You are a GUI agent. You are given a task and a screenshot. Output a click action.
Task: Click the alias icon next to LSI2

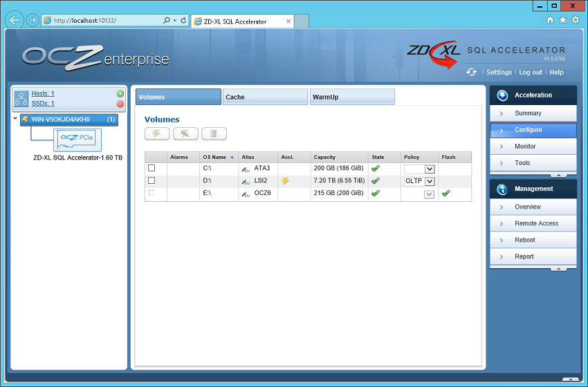(x=246, y=182)
